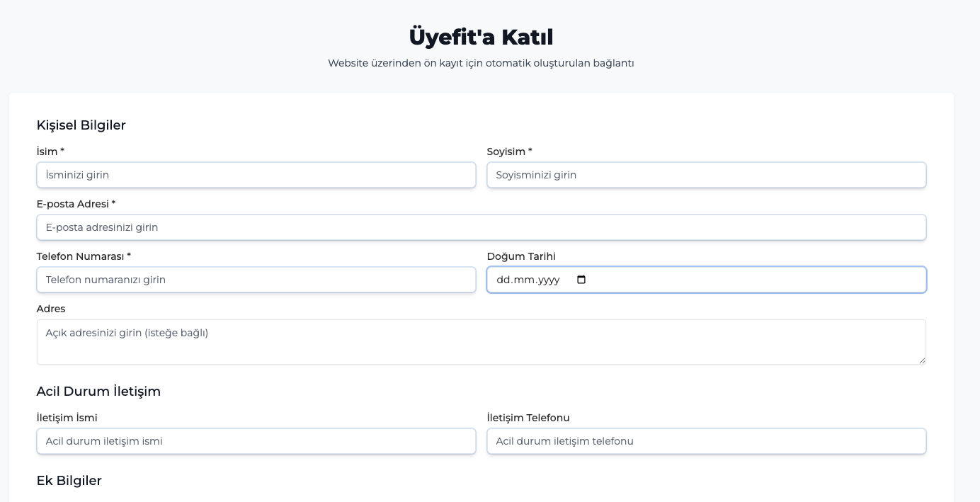This screenshot has height=502, width=980.
Task: Focus the Acil durum iletişim ismi field
Action: [256, 441]
